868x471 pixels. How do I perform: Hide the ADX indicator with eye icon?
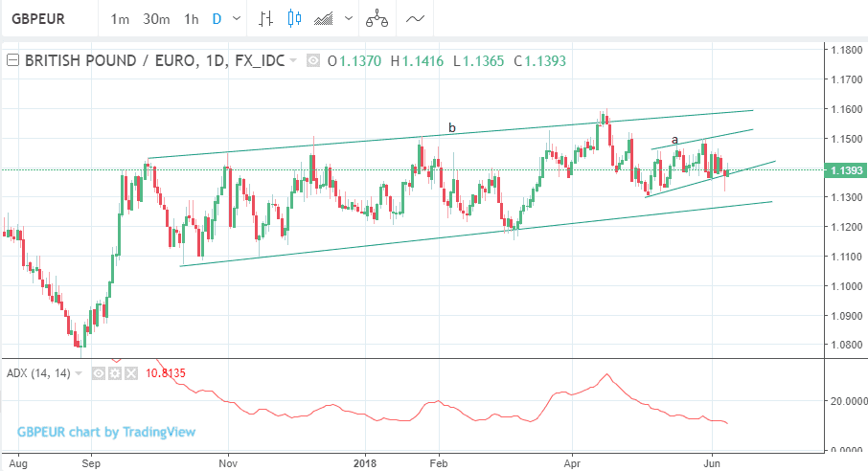pos(99,373)
